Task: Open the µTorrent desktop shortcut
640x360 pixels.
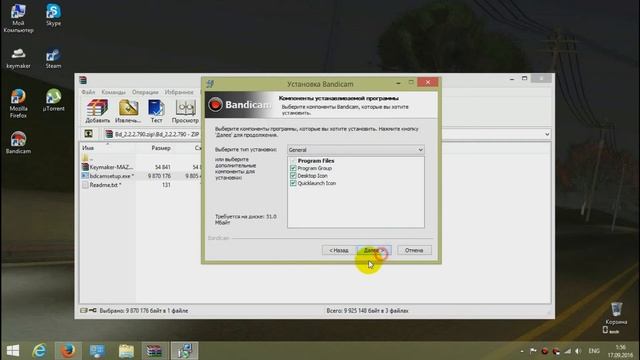Action: click(53, 100)
